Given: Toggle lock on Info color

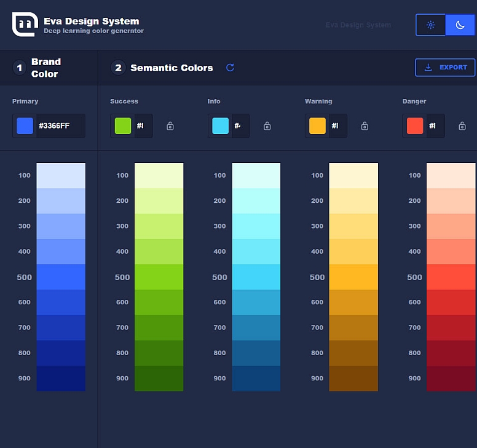Looking at the screenshot, I should coord(267,126).
